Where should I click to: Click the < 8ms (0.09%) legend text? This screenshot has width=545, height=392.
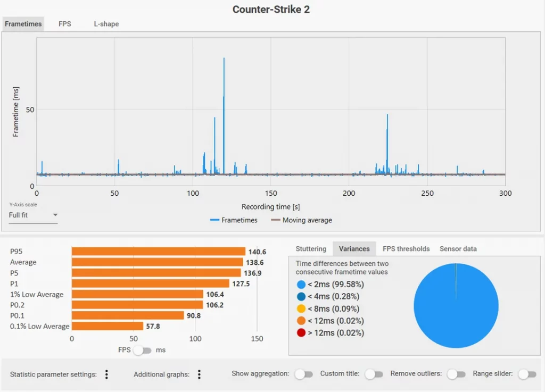(x=334, y=308)
